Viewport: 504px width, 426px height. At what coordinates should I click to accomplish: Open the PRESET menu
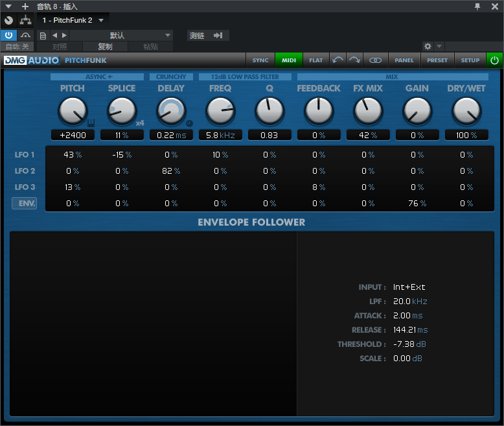[x=437, y=60]
